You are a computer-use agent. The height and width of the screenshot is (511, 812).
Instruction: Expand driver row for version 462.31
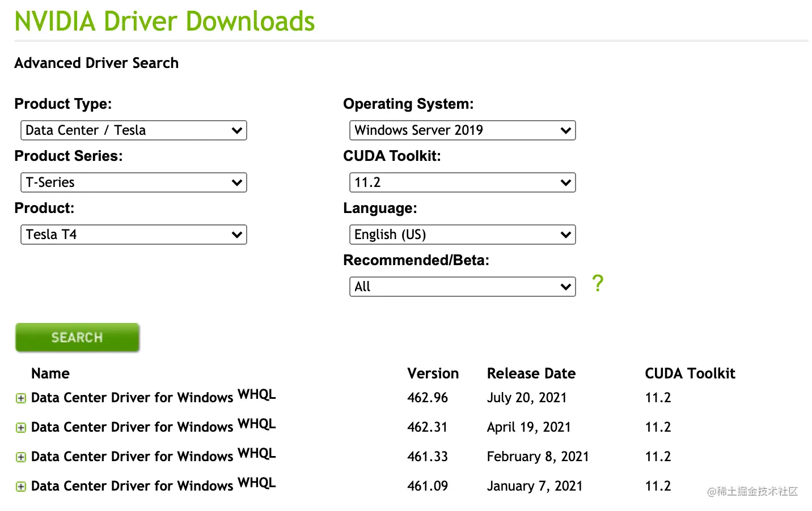21,428
